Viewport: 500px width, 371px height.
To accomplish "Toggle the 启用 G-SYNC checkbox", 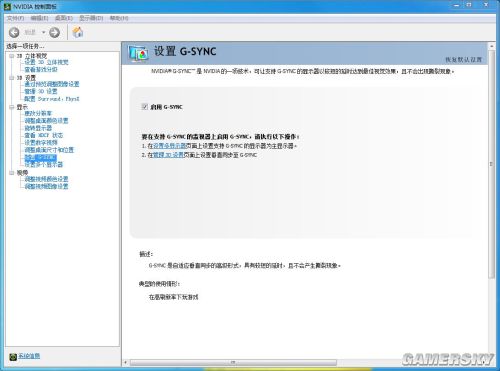I will pos(144,107).
